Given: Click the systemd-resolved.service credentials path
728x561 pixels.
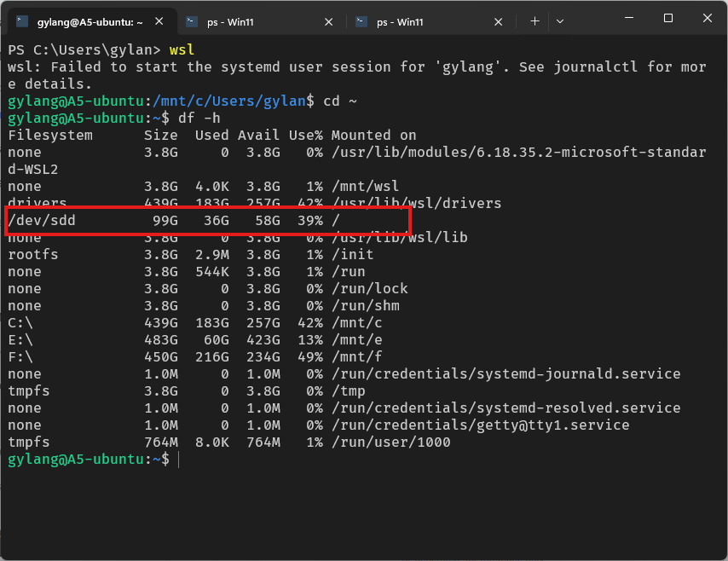Looking at the screenshot, I should pos(506,408).
